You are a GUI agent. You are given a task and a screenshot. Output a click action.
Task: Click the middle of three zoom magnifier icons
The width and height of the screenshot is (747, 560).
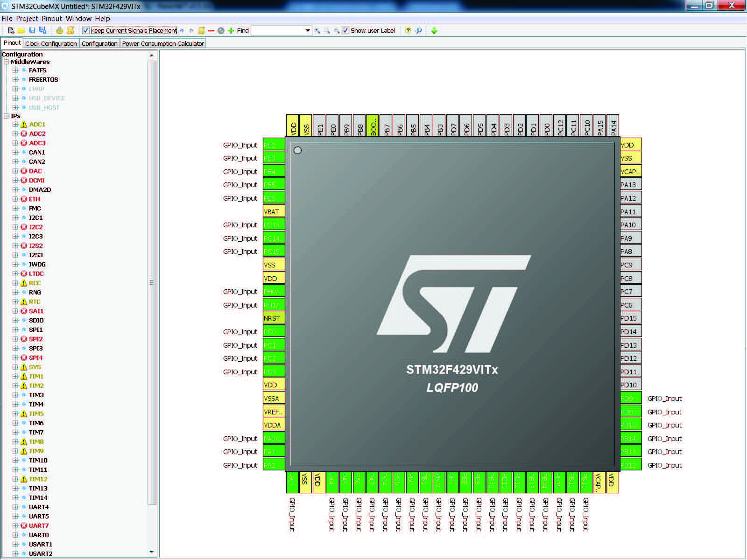327,31
